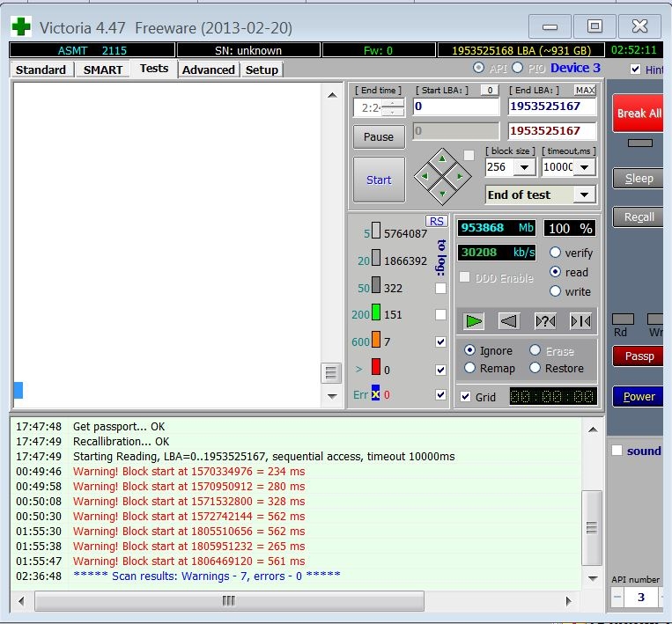Click the blue Err X block icon
The image size is (672, 624).
point(375,393)
